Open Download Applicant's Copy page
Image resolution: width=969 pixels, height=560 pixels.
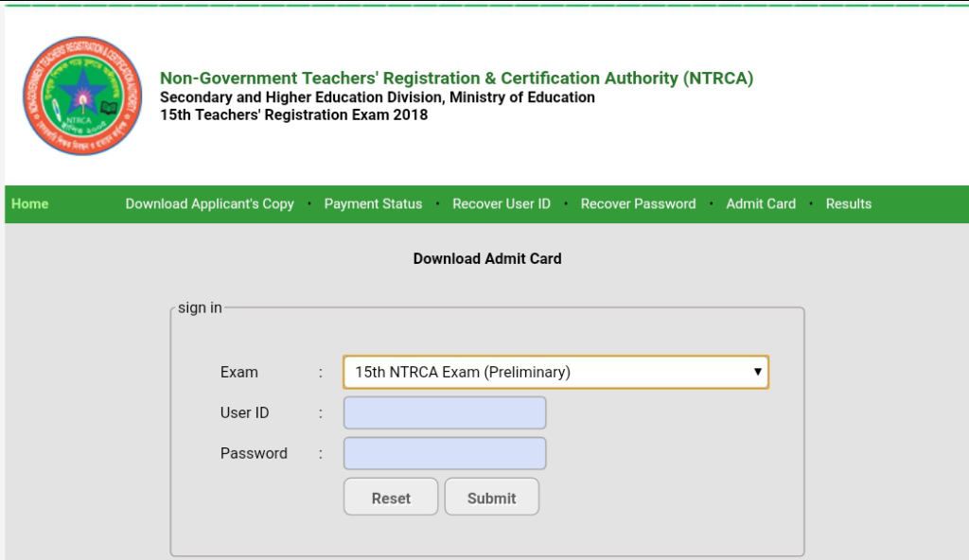(x=209, y=203)
